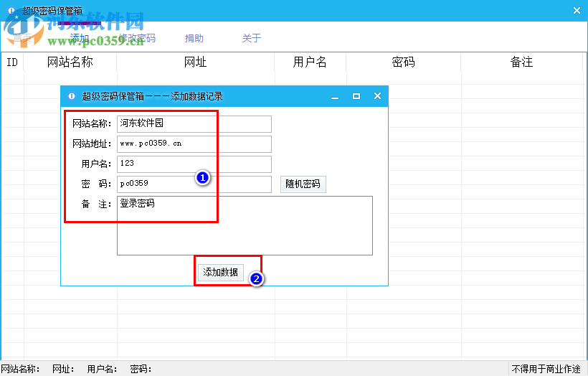
Task: Click status bar text 不得用于商业作途
Action: pyautogui.click(x=546, y=370)
